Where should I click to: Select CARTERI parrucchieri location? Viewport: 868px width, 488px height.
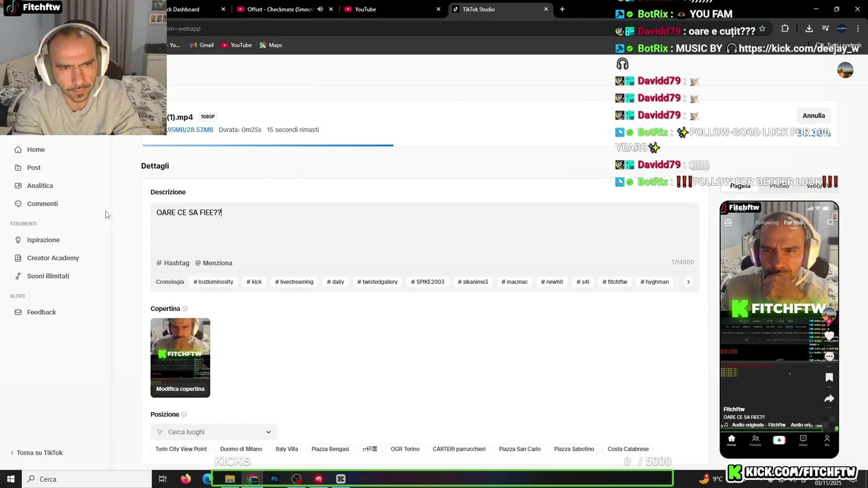tap(459, 449)
